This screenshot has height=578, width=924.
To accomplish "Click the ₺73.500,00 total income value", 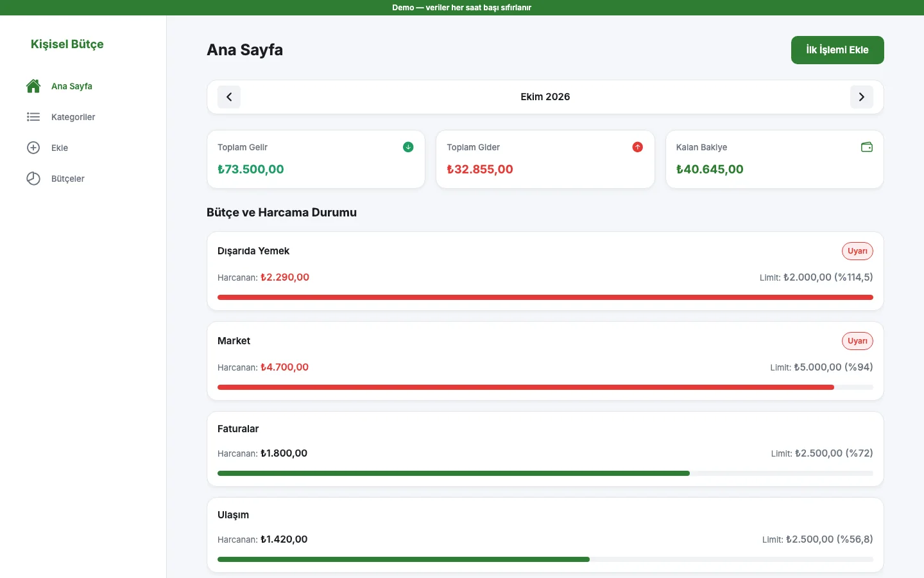I will pos(251,170).
